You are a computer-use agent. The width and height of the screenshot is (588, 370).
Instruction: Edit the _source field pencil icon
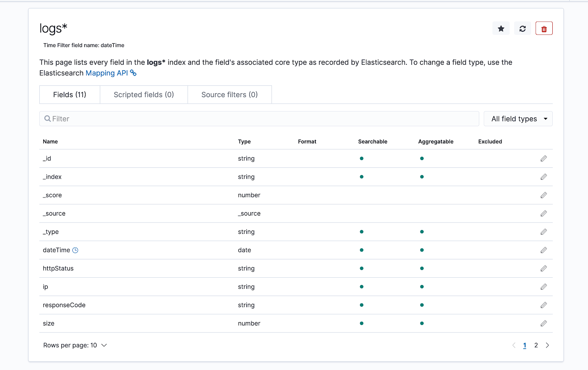click(x=544, y=214)
